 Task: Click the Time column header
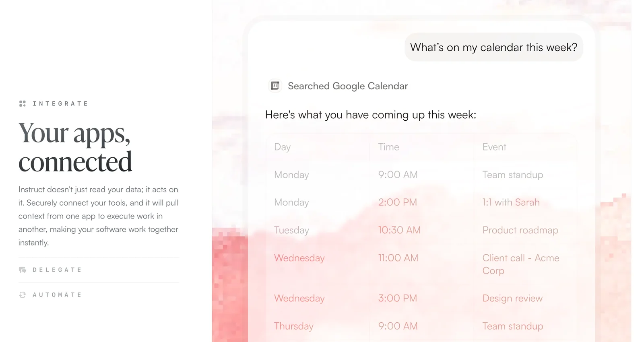(x=388, y=147)
